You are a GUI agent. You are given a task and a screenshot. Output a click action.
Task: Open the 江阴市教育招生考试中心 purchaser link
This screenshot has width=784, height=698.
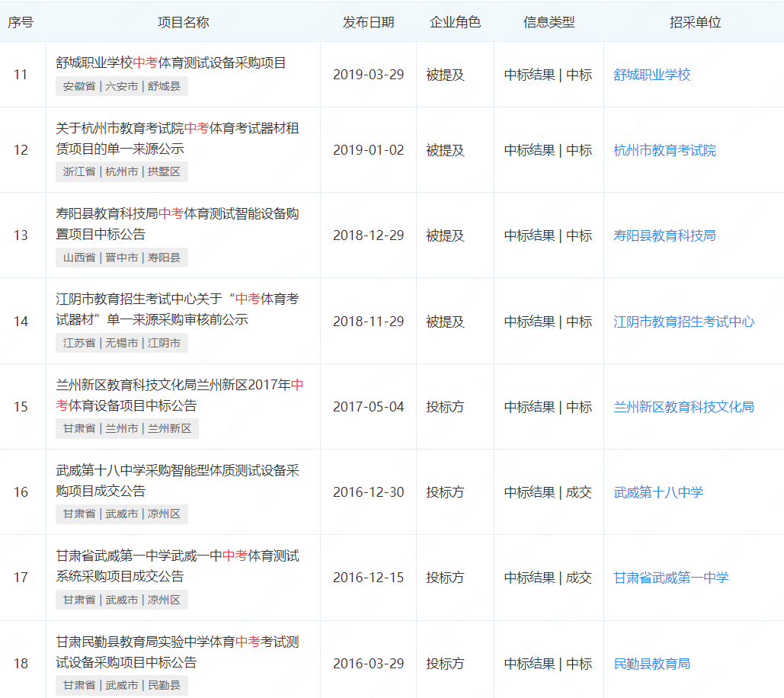click(683, 322)
